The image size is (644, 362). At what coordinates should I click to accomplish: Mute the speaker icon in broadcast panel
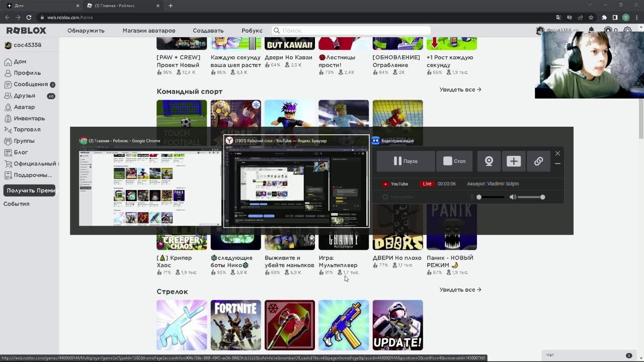[x=512, y=197]
